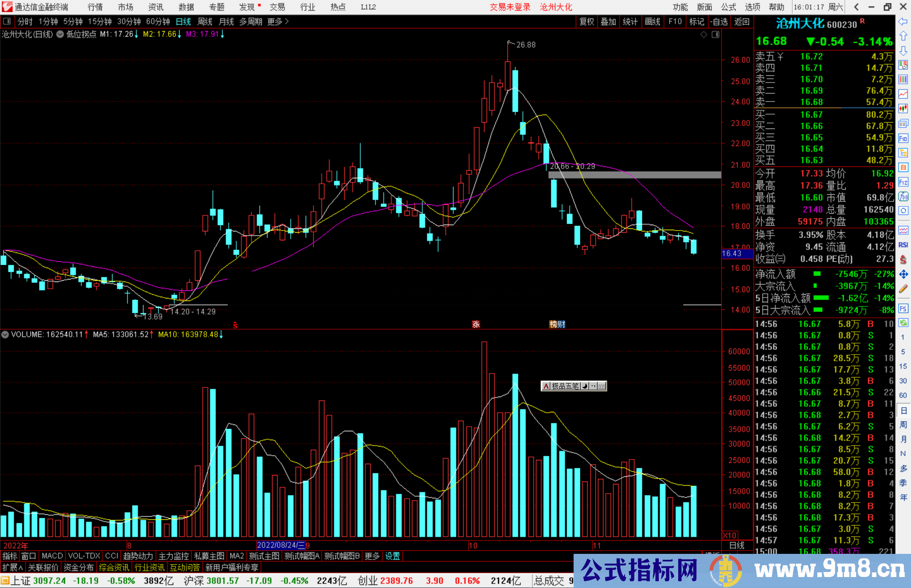Open the multi-window news icon in sidebar
Screen dimensions: 911x588
pyautogui.click(x=903, y=124)
